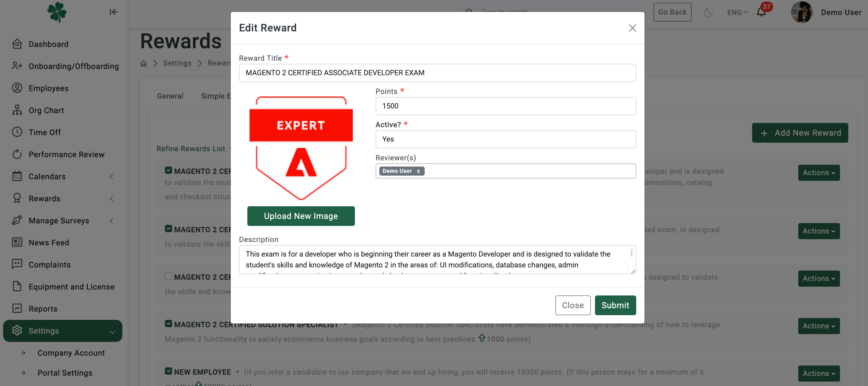Open ENG language dropdown
868x386 pixels.
tap(737, 12)
